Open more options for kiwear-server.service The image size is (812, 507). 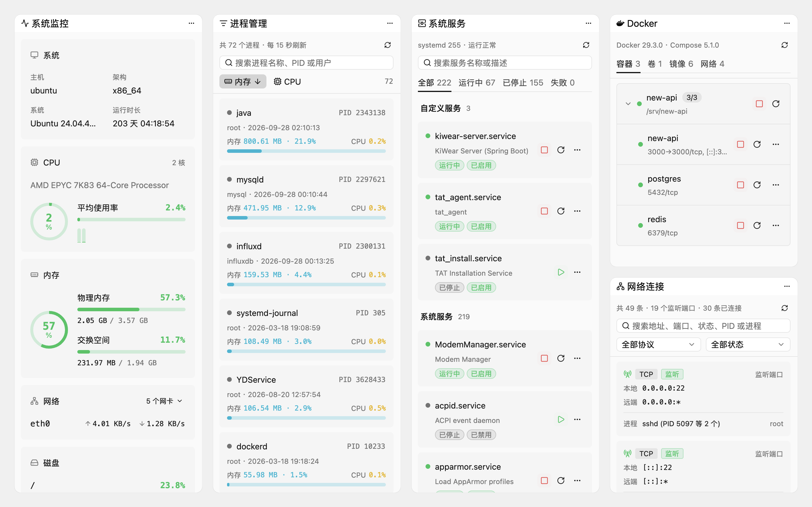[577, 150]
